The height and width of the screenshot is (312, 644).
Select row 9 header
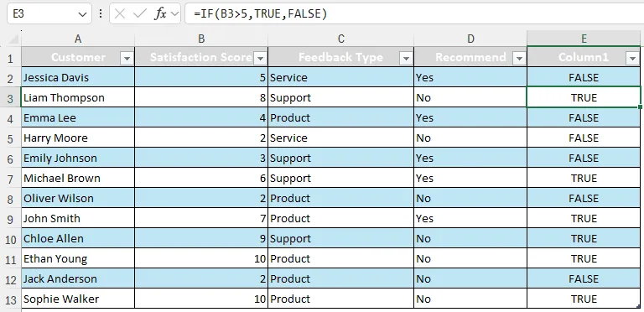coord(10,219)
